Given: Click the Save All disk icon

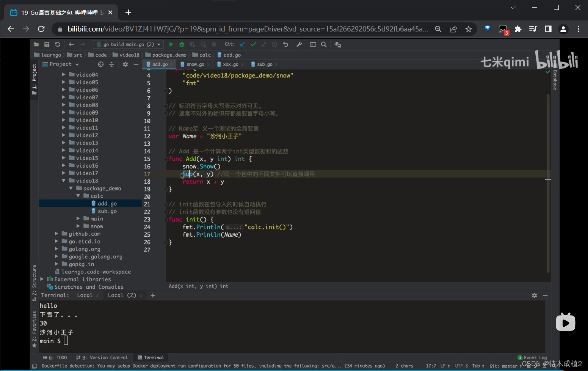Looking at the screenshot, I should point(47,44).
